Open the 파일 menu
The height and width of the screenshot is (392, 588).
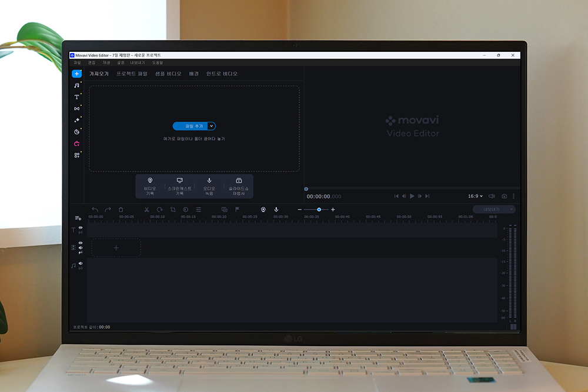[77, 63]
